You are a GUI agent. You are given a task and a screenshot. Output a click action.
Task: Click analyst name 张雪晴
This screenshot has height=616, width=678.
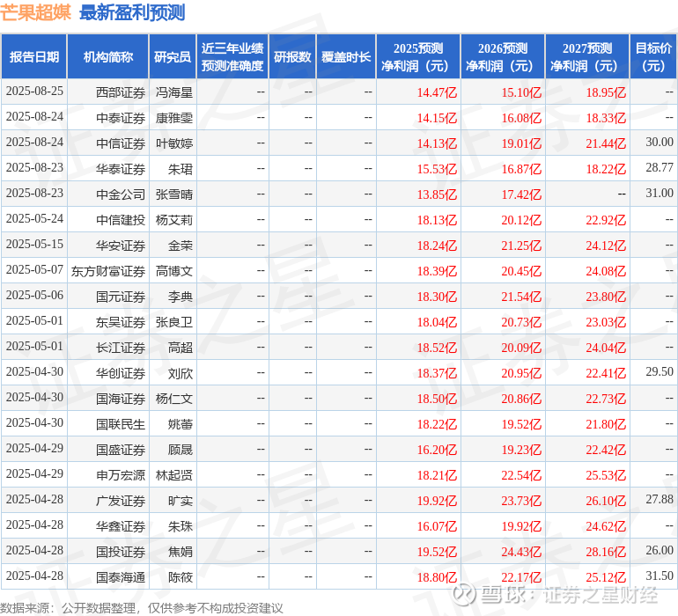(173, 194)
